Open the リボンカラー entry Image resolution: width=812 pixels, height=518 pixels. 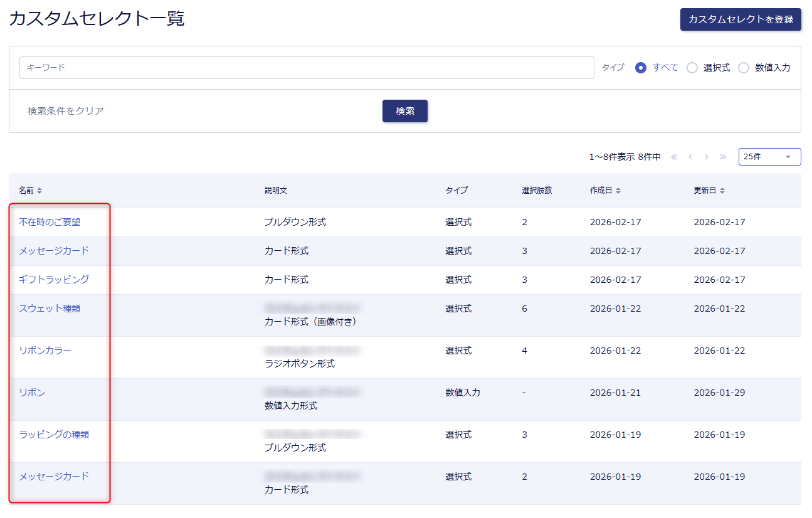point(45,351)
